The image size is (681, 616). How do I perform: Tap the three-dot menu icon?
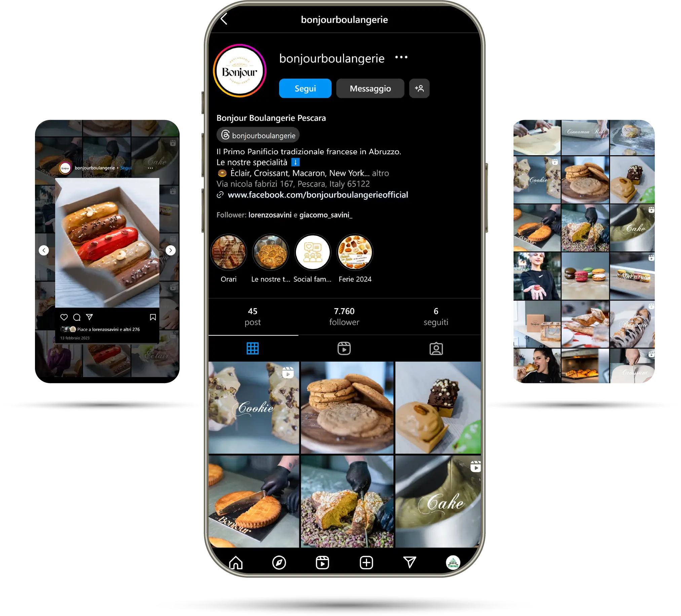(402, 57)
